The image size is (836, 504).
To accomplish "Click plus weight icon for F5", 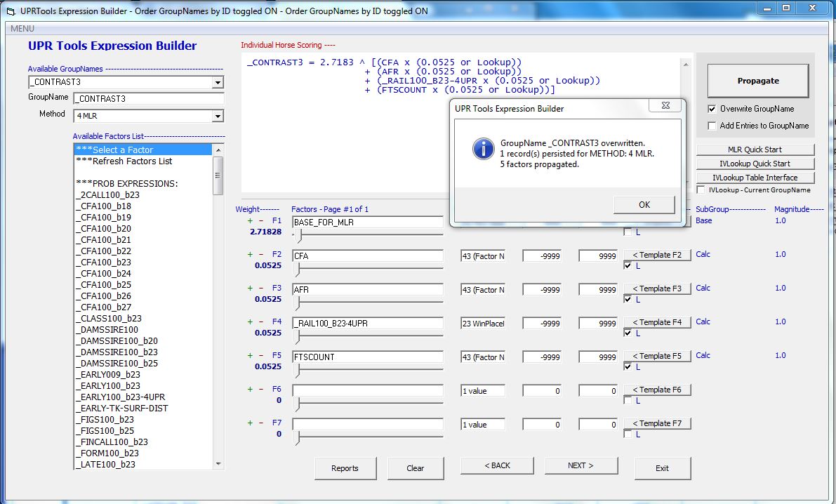I will click(250, 355).
